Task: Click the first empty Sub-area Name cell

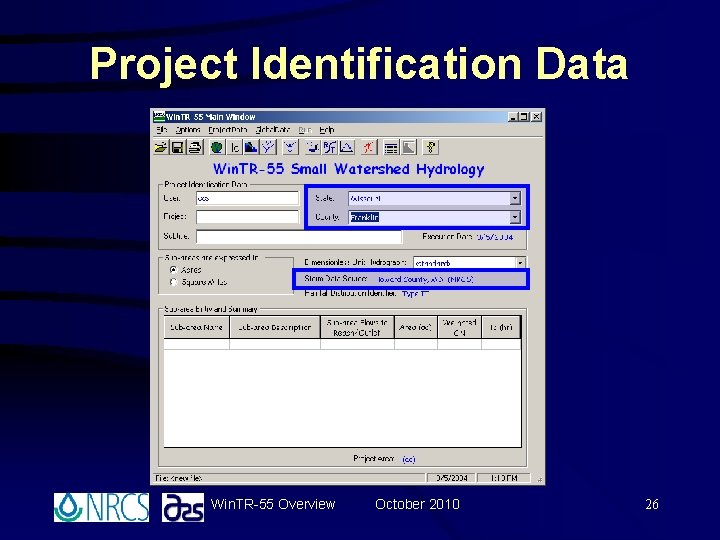Action: pyautogui.click(x=197, y=344)
